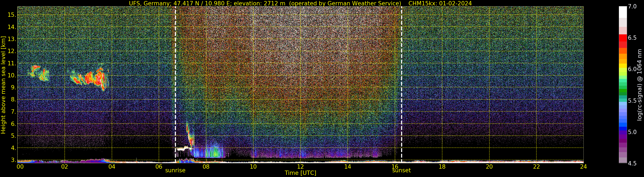Click the "04" time axis tick label

point(112,167)
